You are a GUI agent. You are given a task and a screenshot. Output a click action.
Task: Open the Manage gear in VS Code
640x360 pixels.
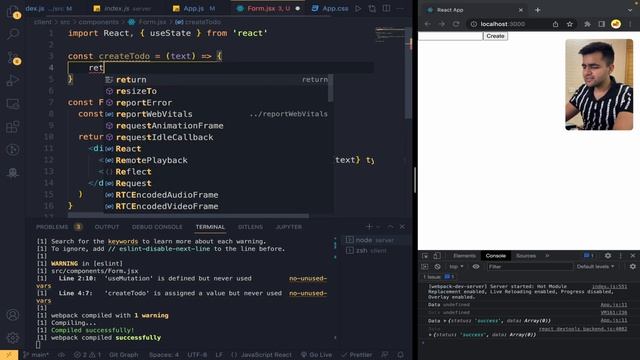pos(13,338)
